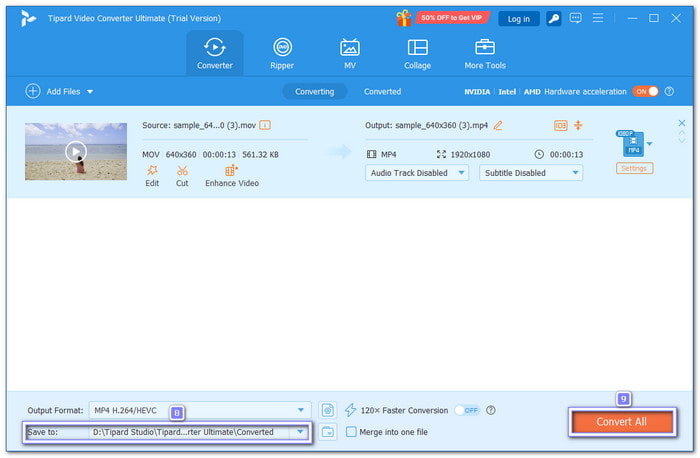Click the Enhance Video icon
Screen dimensions: 700x458
(232, 171)
